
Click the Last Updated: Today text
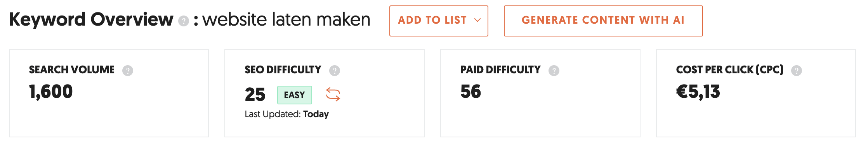[287, 114]
